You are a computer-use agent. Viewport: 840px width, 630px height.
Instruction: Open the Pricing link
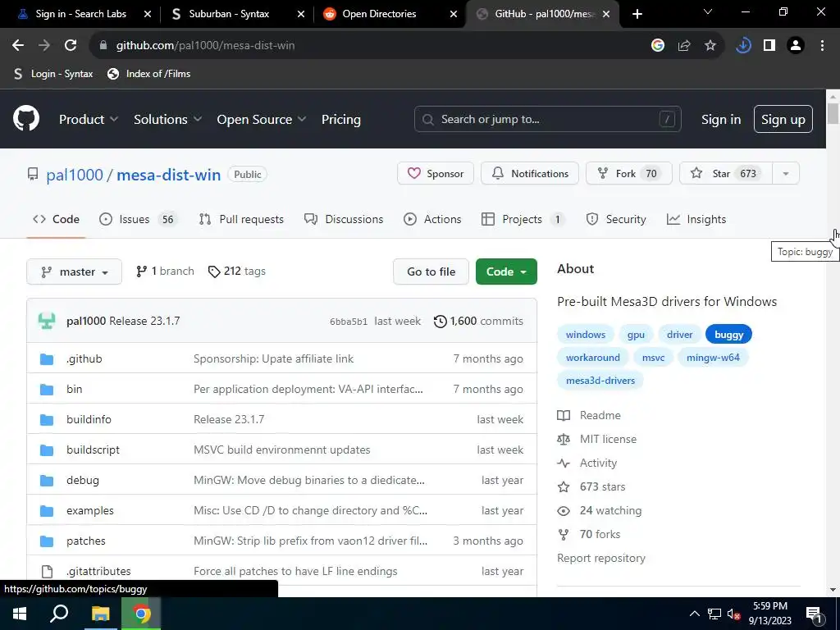(x=340, y=120)
